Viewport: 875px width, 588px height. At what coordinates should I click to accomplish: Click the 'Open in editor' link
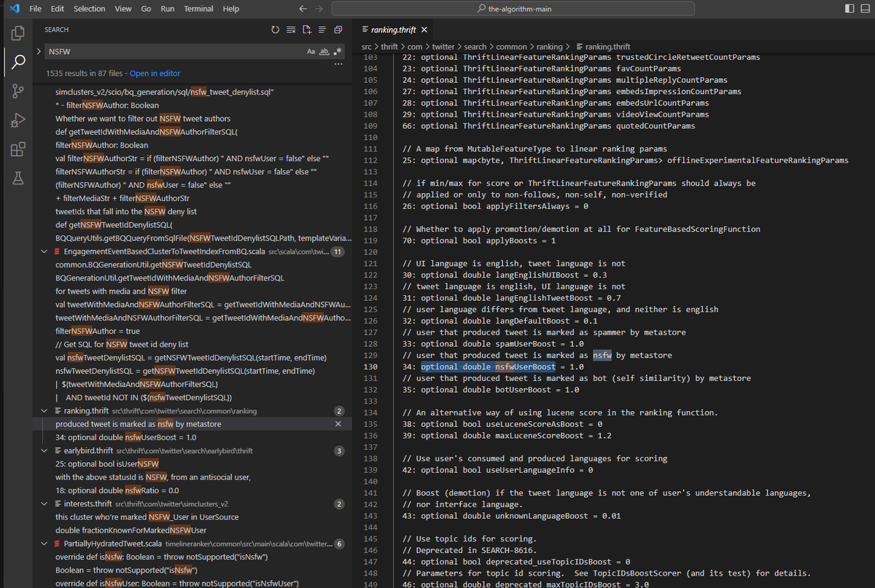155,74
